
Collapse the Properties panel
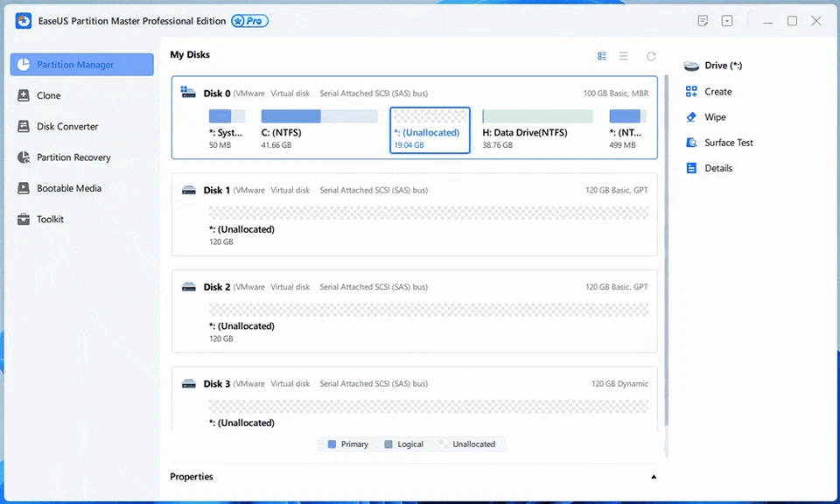(x=653, y=476)
